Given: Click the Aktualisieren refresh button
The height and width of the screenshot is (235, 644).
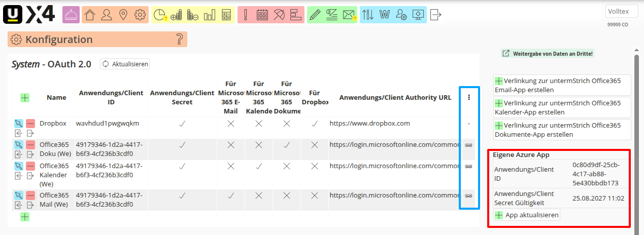Looking at the screenshot, I should click(125, 64).
